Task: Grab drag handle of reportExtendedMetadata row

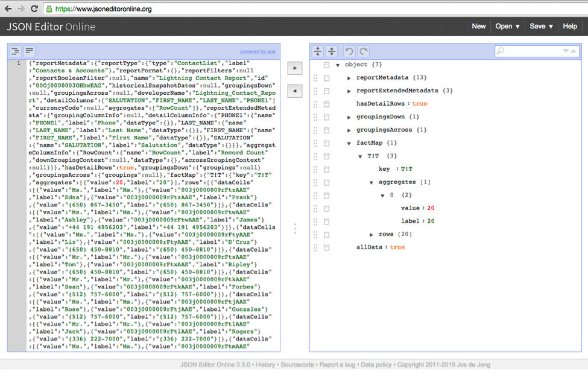Action: 315,91
